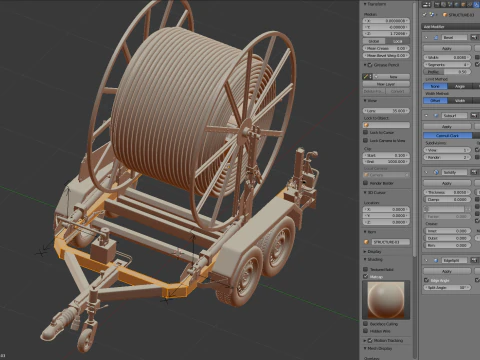The image size is (480, 360).
Task: Collapse the Subsurf modifier panel arrow
Action: (x=426, y=115)
